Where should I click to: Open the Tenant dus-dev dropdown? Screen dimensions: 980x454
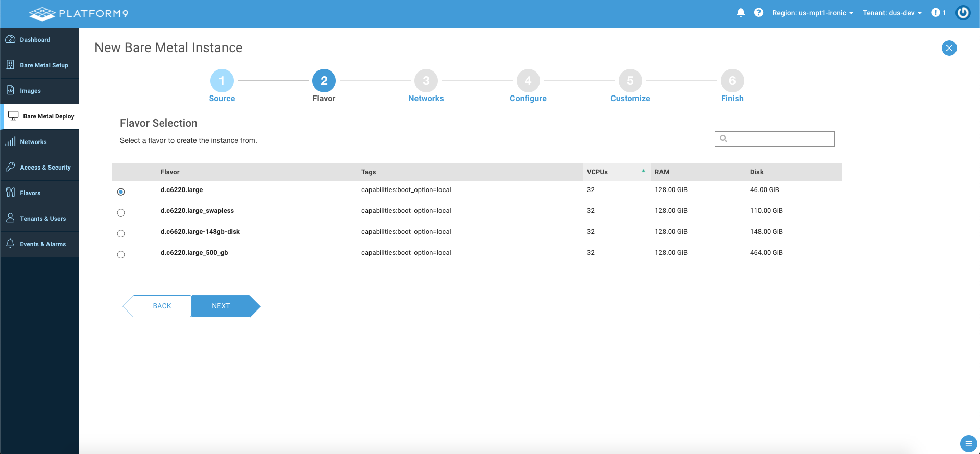(x=892, y=13)
